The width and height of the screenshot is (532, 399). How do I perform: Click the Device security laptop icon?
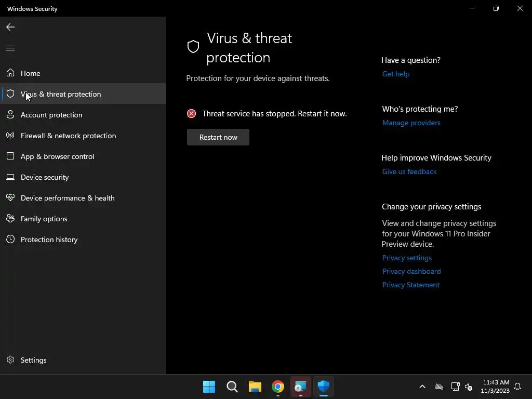[10, 177]
